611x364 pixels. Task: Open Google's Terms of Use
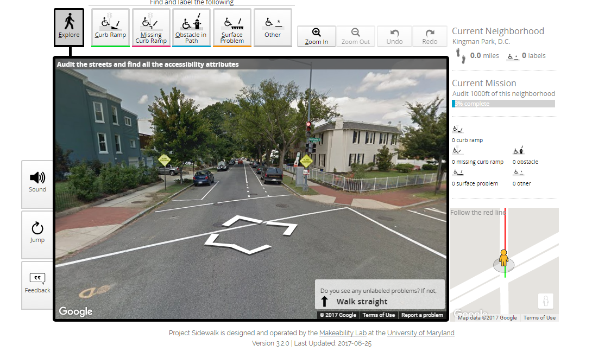[379, 315]
